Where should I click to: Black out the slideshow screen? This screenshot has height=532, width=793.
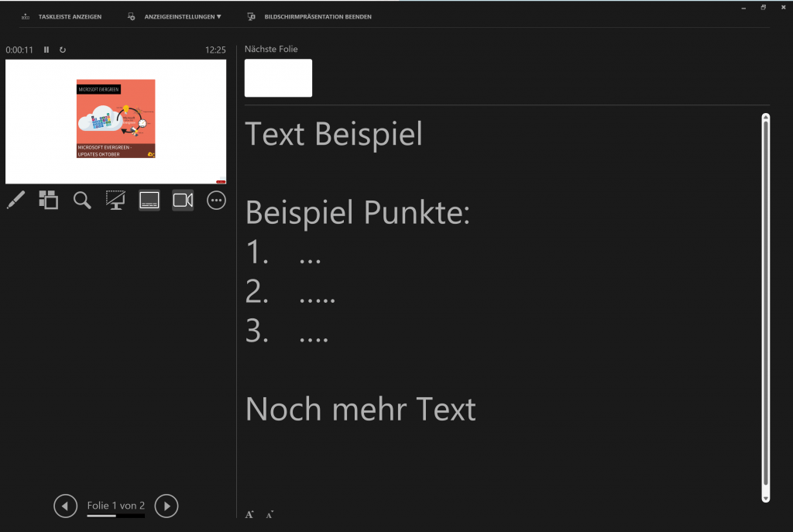tap(115, 201)
